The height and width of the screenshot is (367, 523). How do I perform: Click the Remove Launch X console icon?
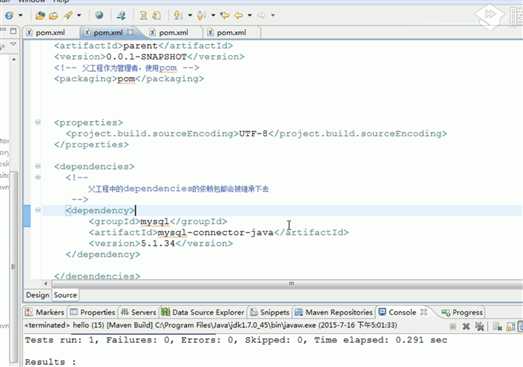[x=466, y=326]
